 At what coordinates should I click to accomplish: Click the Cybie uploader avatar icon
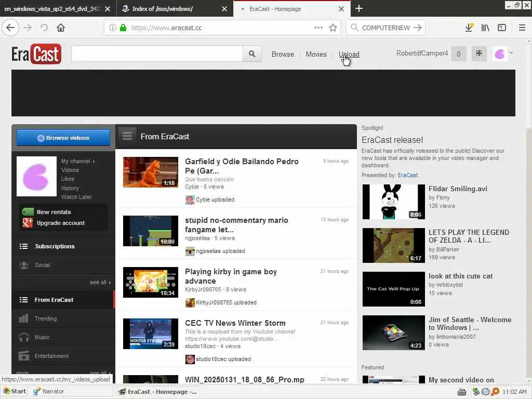190,200
